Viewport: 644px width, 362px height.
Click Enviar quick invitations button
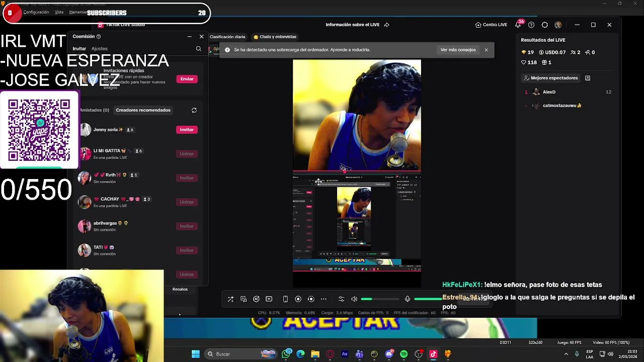click(x=187, y=79)
